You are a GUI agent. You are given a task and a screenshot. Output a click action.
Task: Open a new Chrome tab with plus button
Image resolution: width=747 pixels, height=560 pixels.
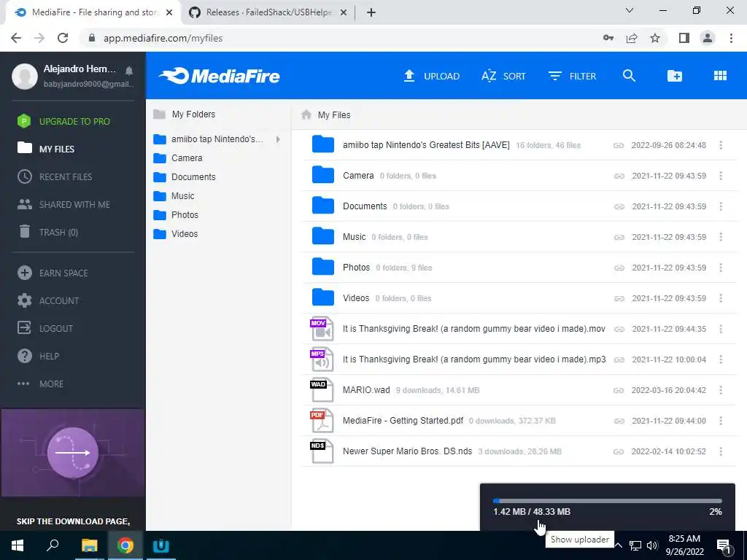coord(371,13)
